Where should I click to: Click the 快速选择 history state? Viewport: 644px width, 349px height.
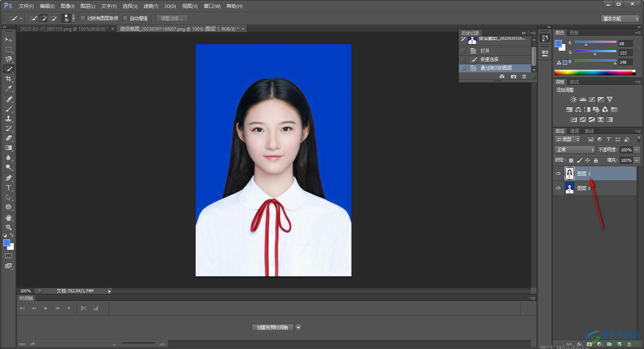click(489, 59)
